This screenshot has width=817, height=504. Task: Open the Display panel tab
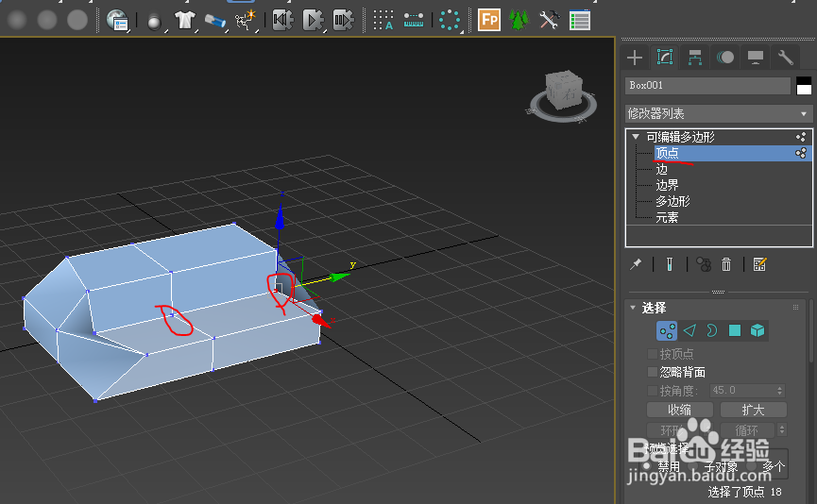pos(756,58)
